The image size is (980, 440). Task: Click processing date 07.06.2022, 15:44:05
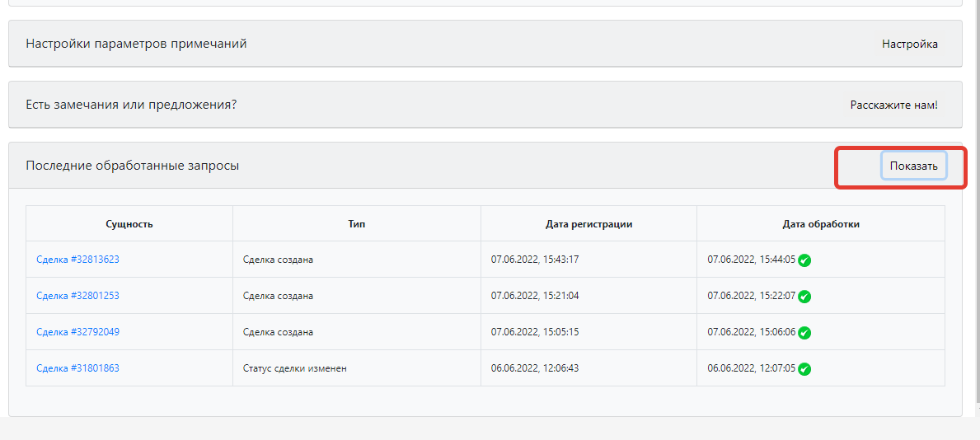click(x=751, y=260)
